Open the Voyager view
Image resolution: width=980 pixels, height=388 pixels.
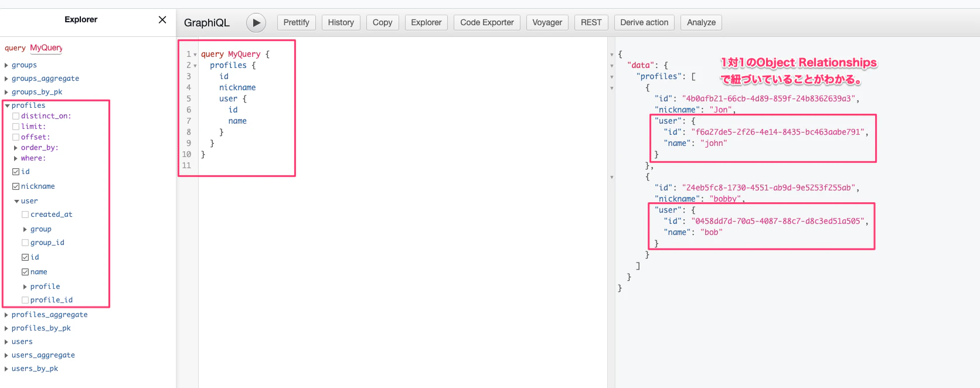point(547,23)
